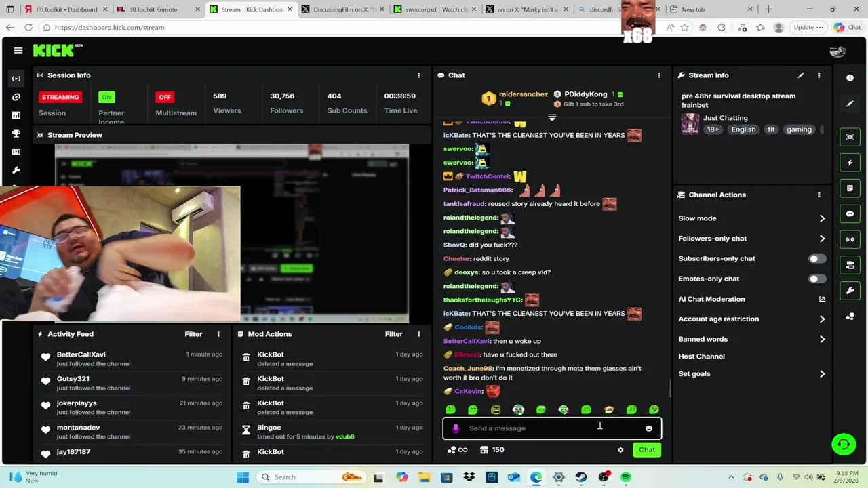Open the link icon in left sidebar

tap(16, 97)
